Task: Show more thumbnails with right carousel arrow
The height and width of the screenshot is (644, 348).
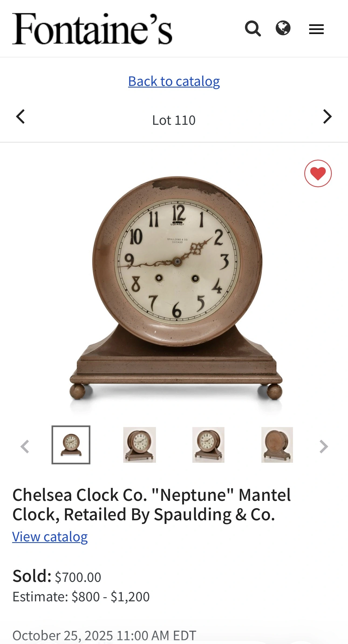Action: point(323,447)
